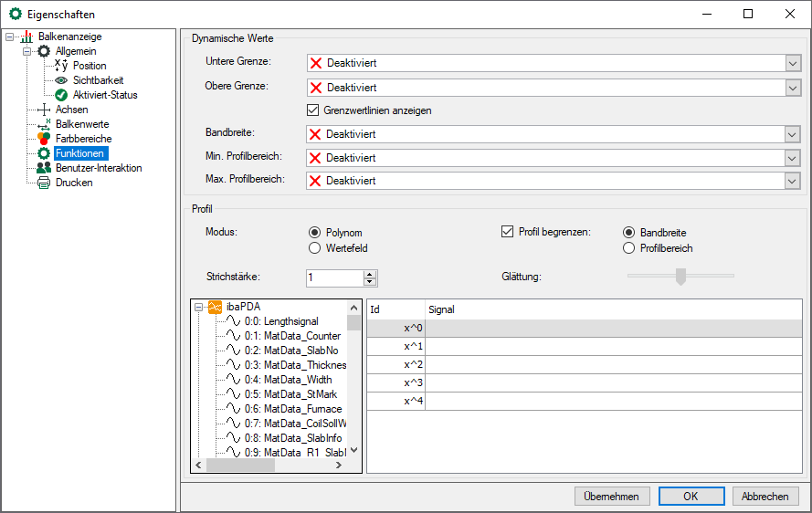Expand the Bandbreite dropdown list
Screen dimensions: 812x513
[x=792, y=134]
